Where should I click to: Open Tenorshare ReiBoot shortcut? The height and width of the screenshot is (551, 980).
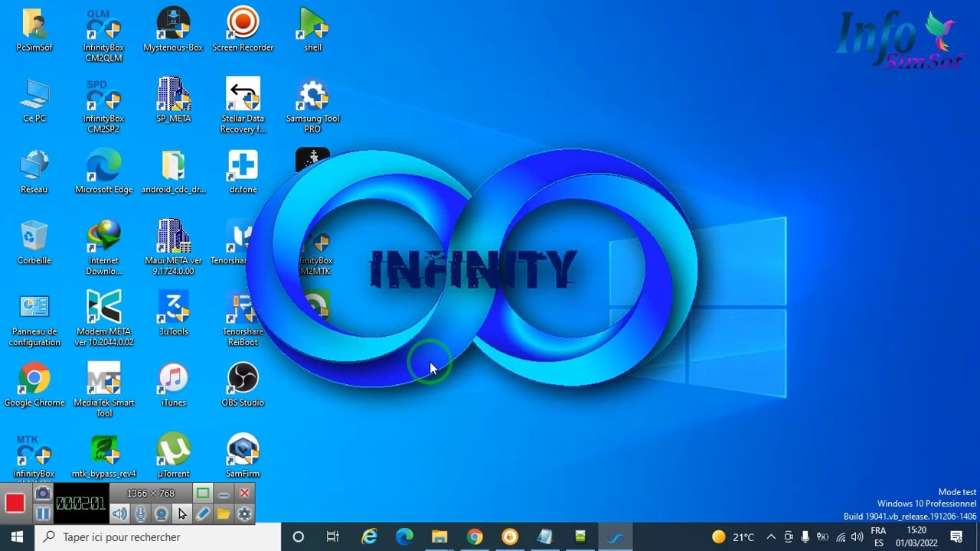click(x=243, y=320)
